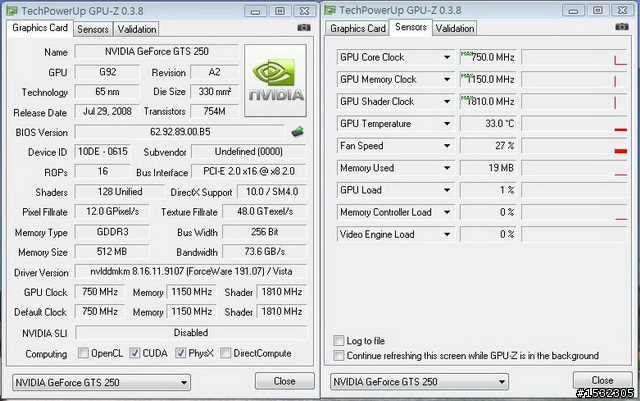Select Sensors tab in right window
This screenshot has width=640, height=401.
[x=411, y=27]
